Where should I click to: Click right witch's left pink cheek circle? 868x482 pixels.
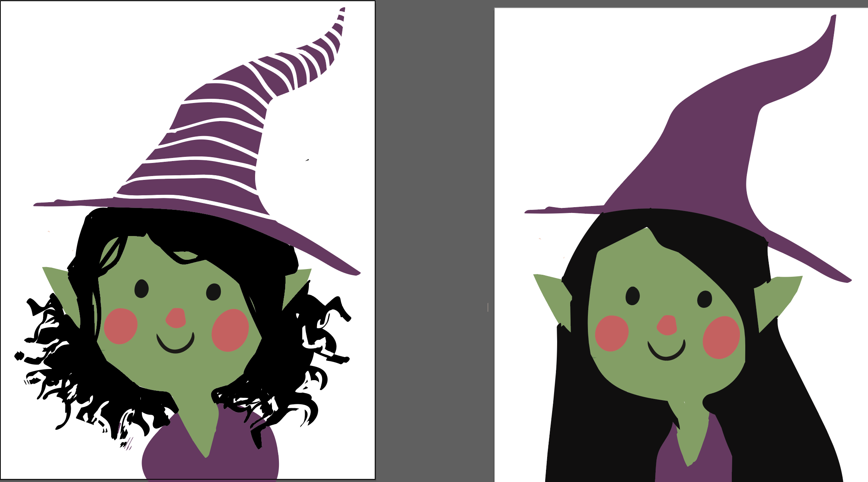[612, 333]
